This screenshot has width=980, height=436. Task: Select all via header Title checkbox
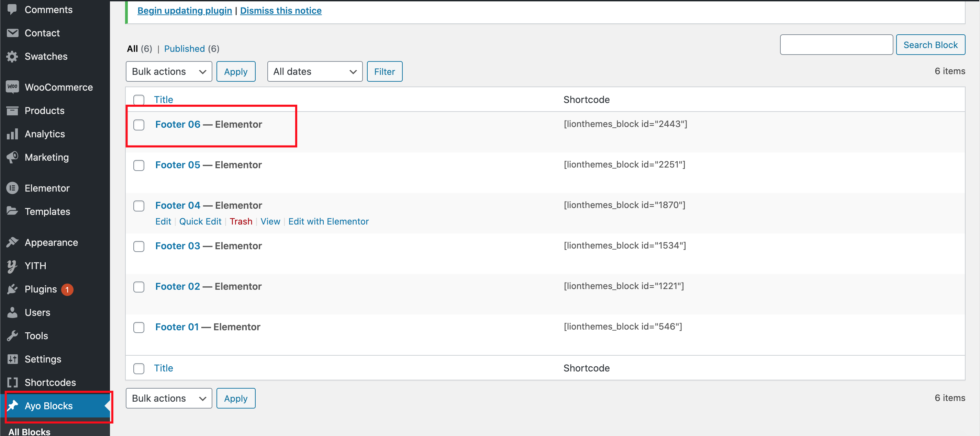(x=139, y=100)
